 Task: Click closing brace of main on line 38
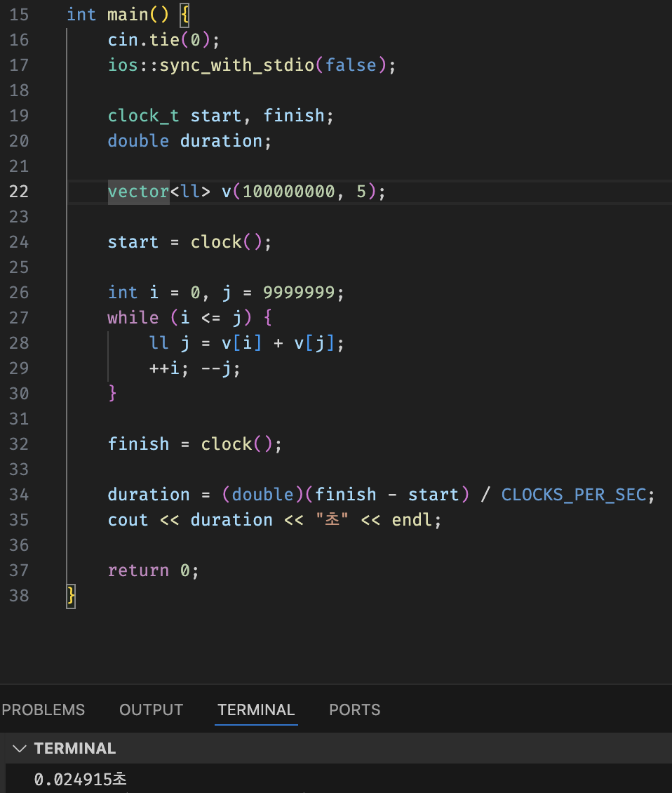[72, 596]
